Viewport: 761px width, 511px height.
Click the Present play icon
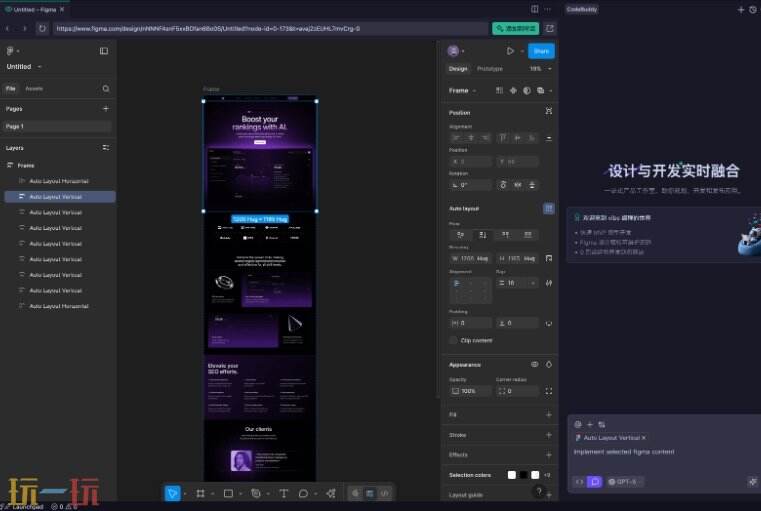510,51
